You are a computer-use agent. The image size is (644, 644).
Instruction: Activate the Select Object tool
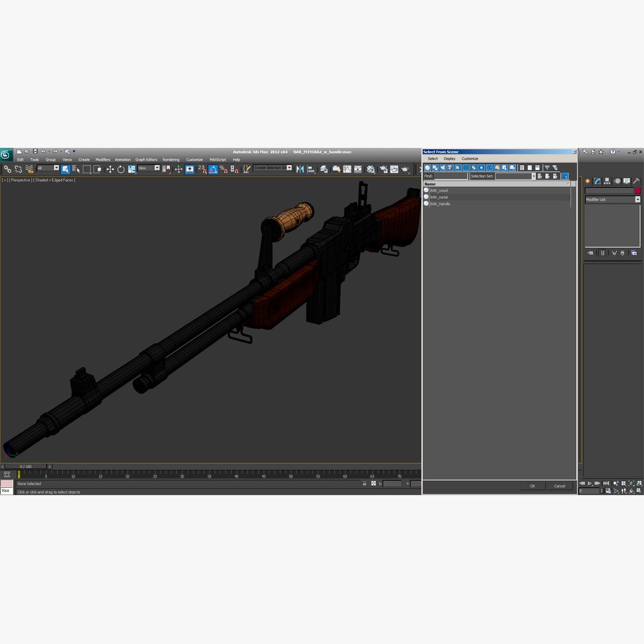pos(66,169)
